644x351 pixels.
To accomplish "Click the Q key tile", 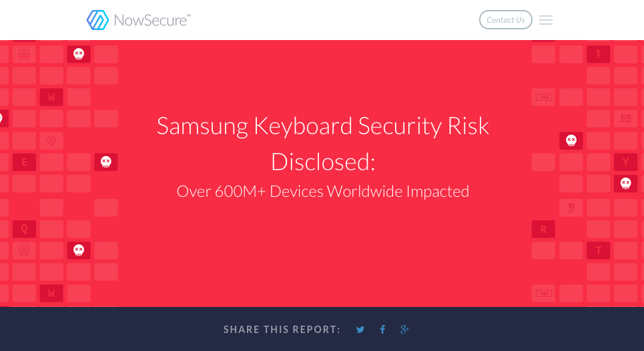I will click(24, 229).
